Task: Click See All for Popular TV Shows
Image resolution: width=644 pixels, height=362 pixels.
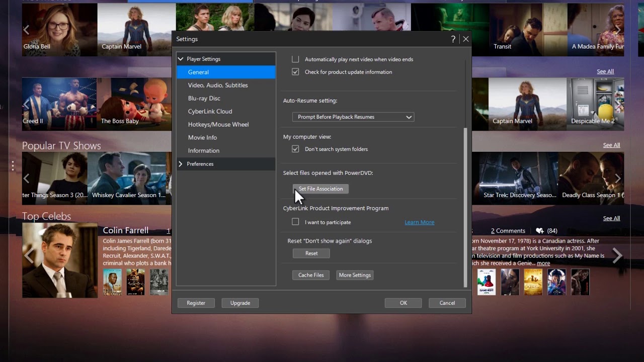Action: coord(611,145)
